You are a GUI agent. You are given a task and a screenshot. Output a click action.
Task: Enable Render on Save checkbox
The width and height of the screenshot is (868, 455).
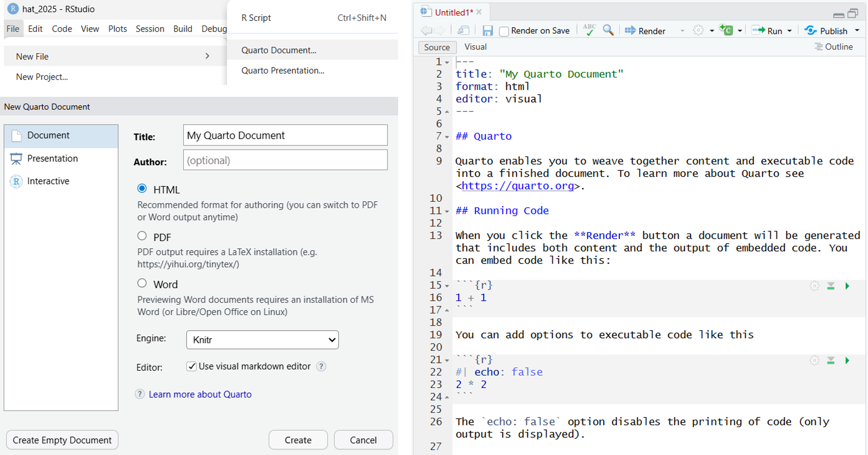[x=504, y=31]
